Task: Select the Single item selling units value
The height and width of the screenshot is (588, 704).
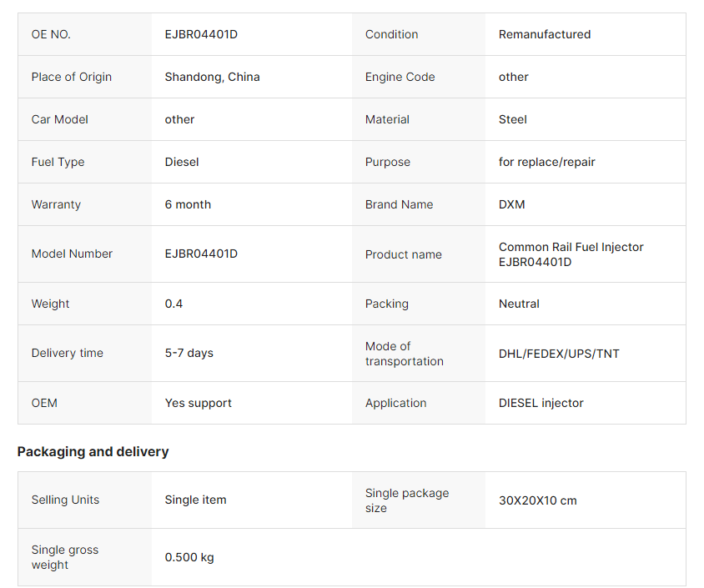Action: tap(195, 500)
